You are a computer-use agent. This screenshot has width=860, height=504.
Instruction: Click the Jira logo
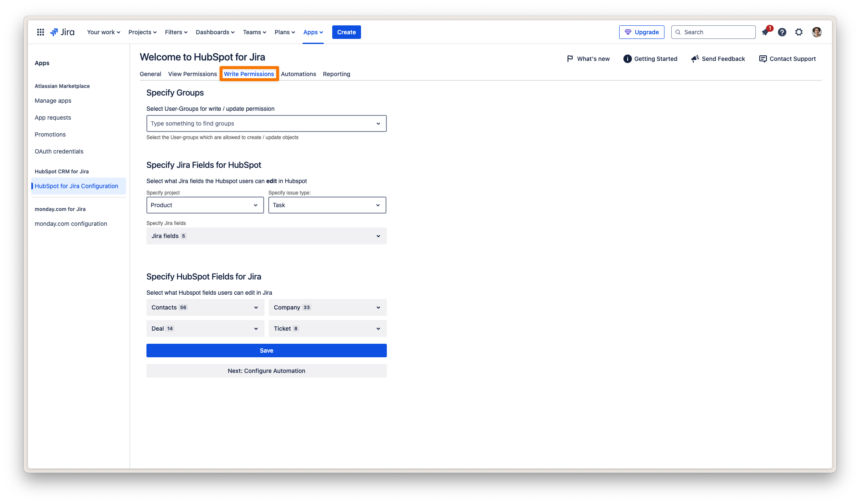point(62,32)
